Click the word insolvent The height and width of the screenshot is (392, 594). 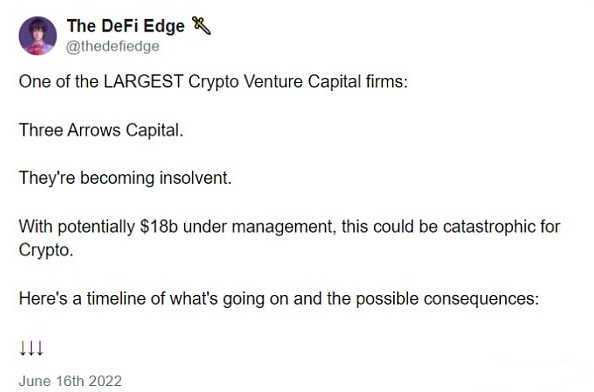[x=195, y=178]
